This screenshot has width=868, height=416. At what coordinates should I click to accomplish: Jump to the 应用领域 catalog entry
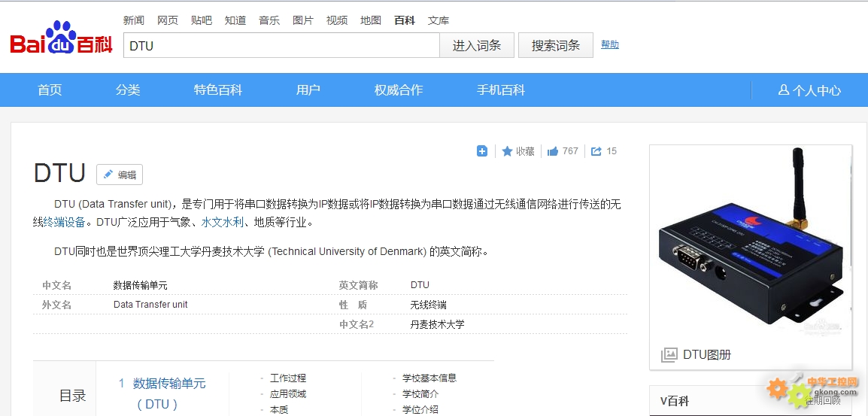click(288, 394)
